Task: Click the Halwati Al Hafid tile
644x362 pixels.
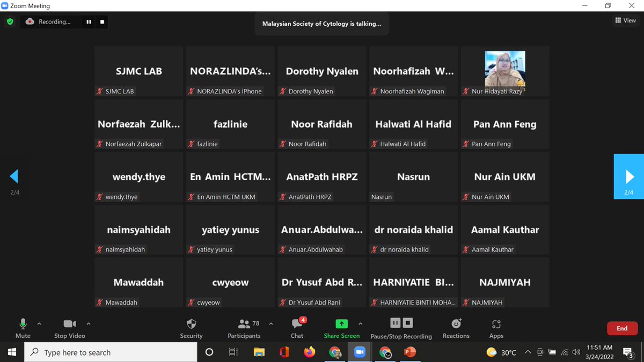Action: [413, 124]
